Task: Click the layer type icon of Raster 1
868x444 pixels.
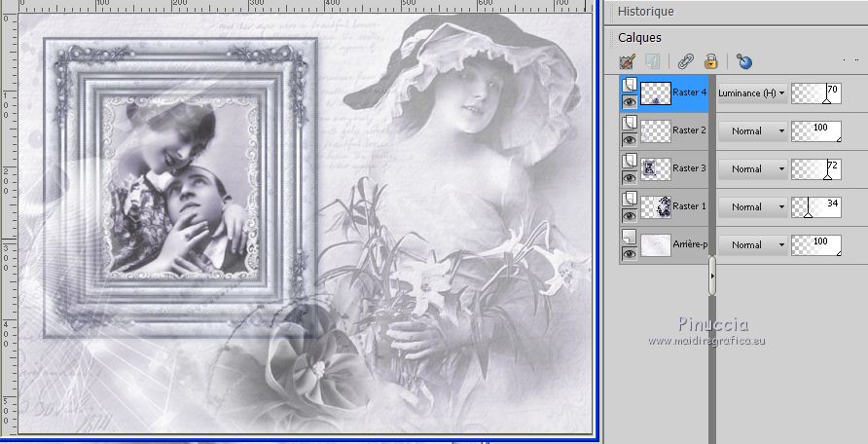Action: coord(629,199)
